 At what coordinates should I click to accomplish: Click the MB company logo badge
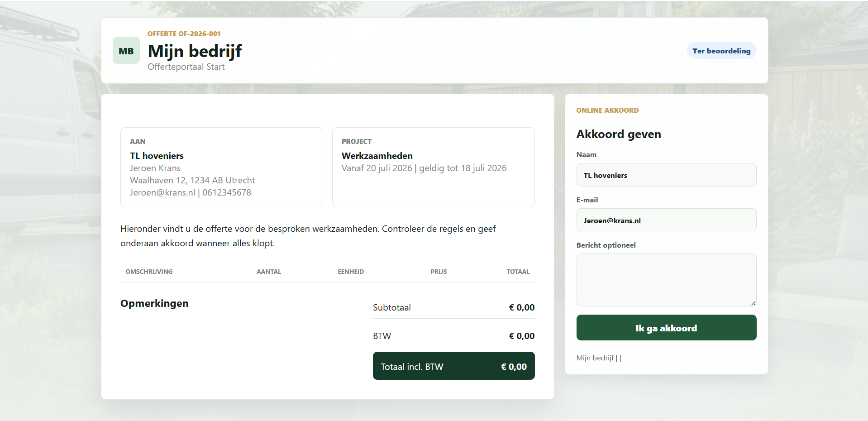click(x=126, y=50)
